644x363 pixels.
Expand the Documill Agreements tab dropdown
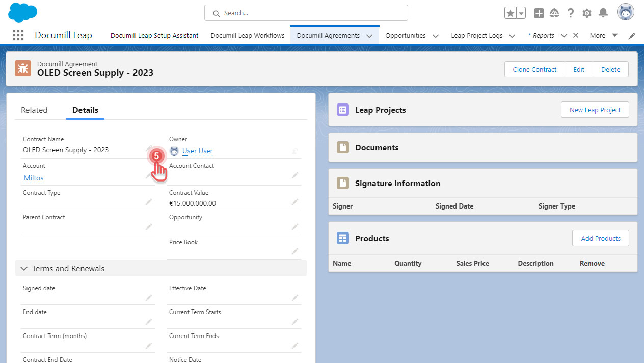tap(369, 36)
